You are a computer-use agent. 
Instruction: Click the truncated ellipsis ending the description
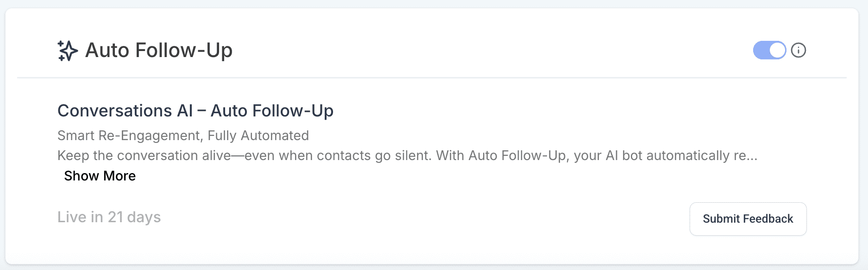tap(751, 156)
